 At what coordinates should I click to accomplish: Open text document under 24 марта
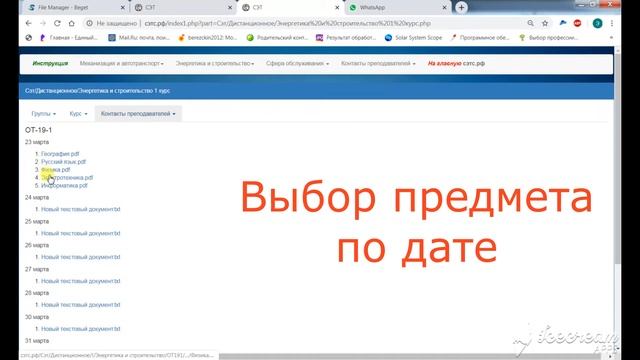(x=81, y=209)
